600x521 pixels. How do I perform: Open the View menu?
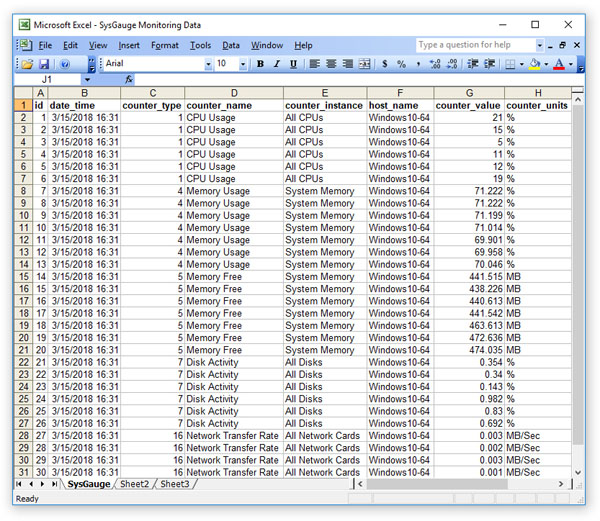[x=98, y=46]
